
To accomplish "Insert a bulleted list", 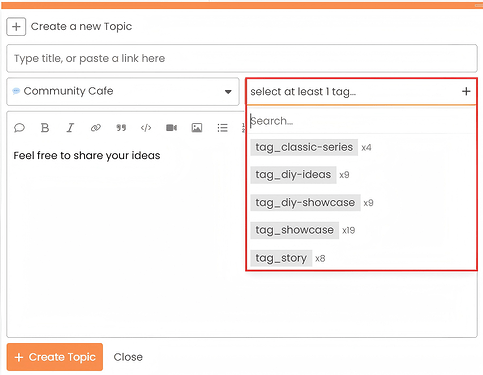I will click(222, 128).
